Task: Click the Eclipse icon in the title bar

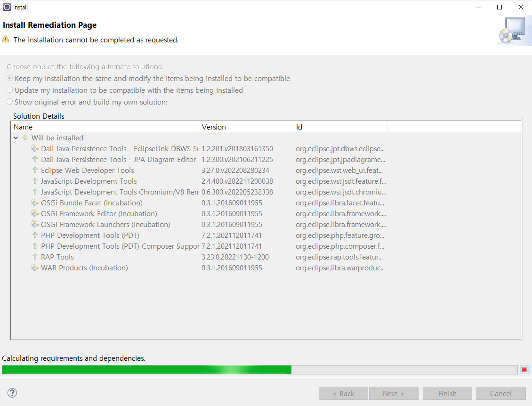Action: pos(7,7)
